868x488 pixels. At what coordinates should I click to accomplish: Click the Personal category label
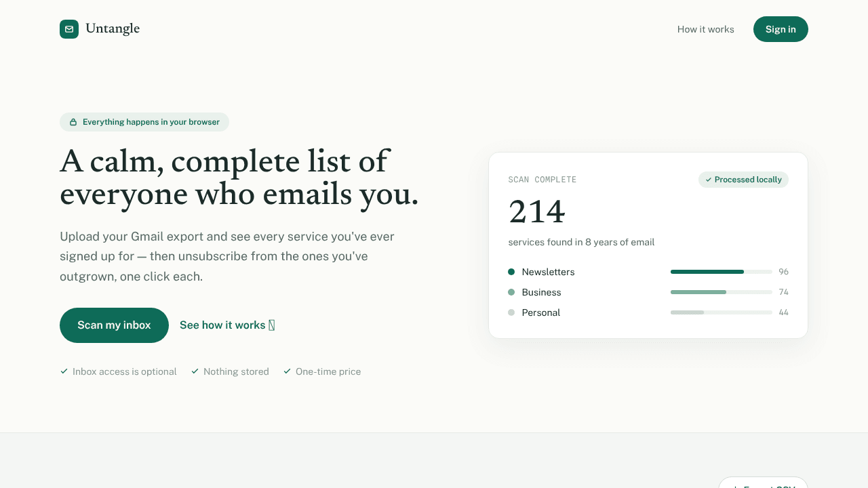pyautogui.click(x=540, y=312)
